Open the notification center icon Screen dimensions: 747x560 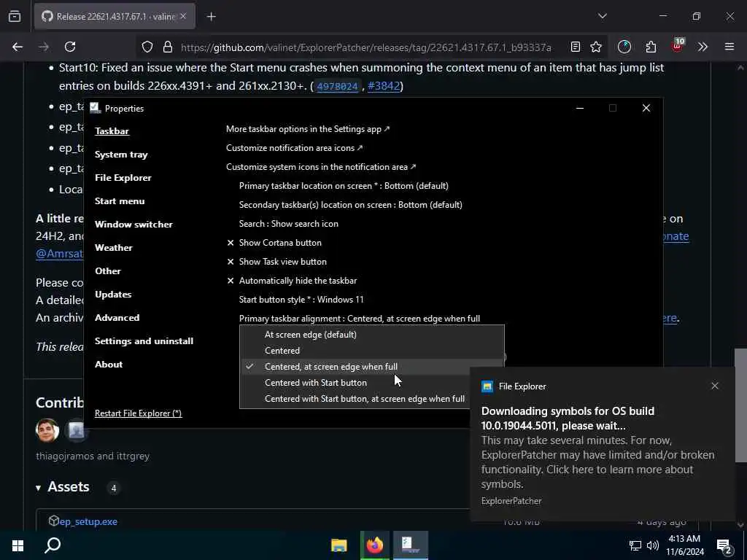click(x=724, y=546)
